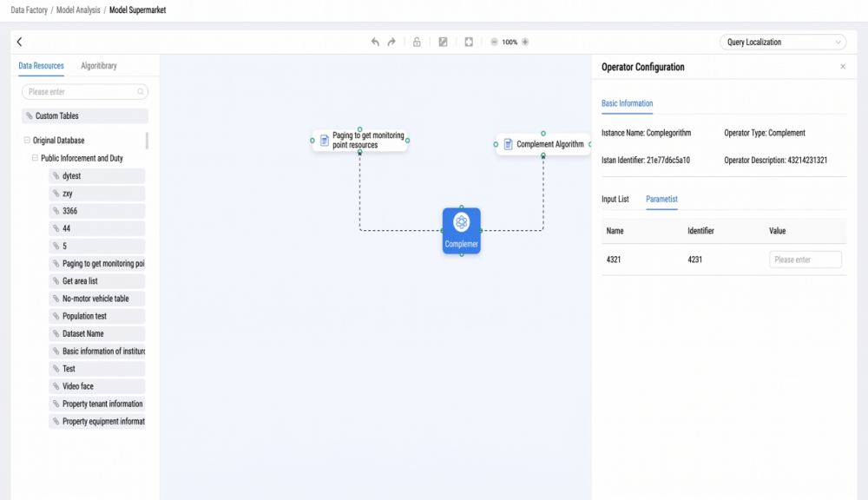Viewport: 868px width, 500px height.
Task: Zoom out with the minus icon
Action: 495,42
